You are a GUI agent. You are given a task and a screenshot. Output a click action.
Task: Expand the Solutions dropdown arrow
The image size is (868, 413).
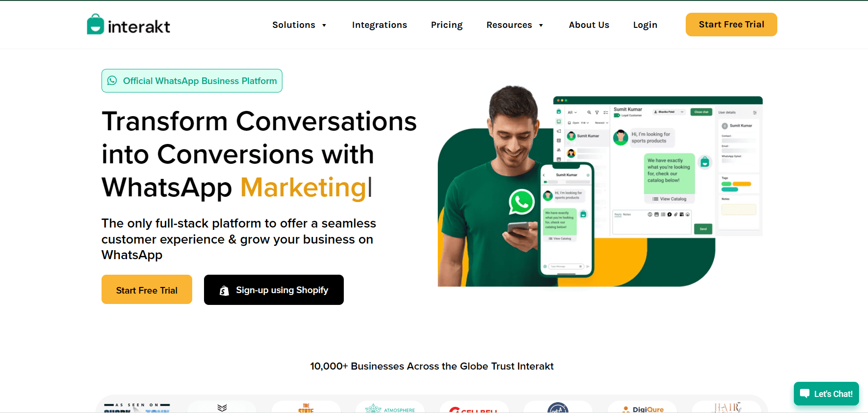coord(324,25)
